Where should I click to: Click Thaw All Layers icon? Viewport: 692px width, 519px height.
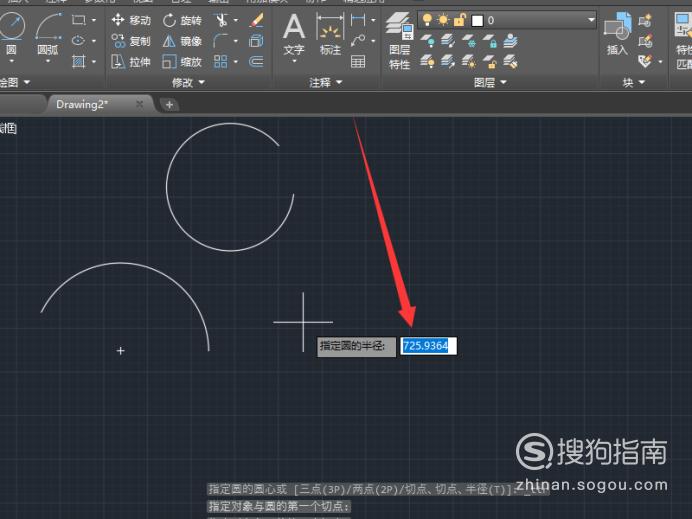(x=469, y=61)
